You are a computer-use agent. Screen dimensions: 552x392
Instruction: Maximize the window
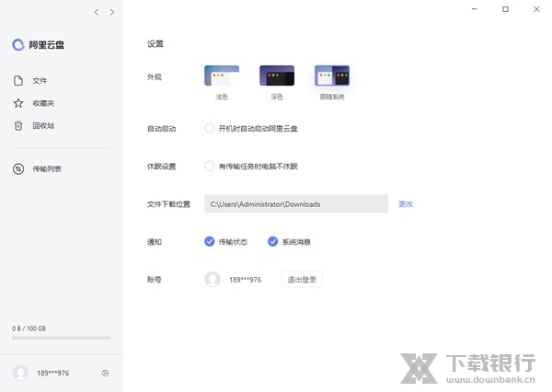click(505, 9)
